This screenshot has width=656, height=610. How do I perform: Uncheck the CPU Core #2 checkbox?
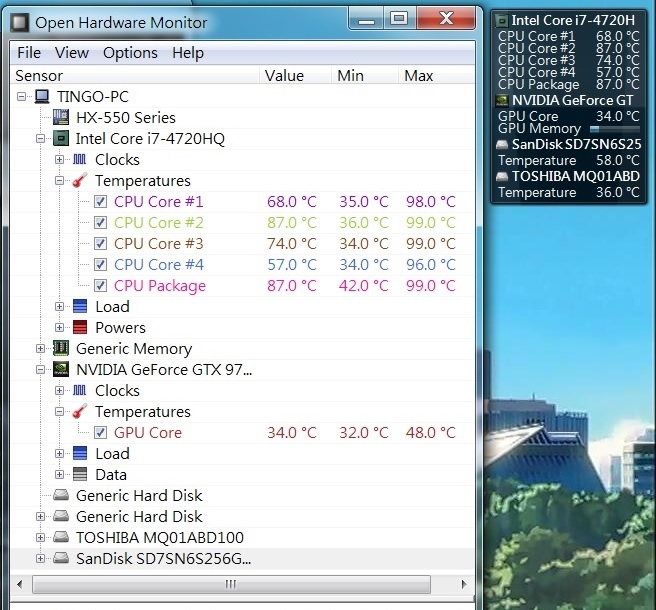[100, 223]
